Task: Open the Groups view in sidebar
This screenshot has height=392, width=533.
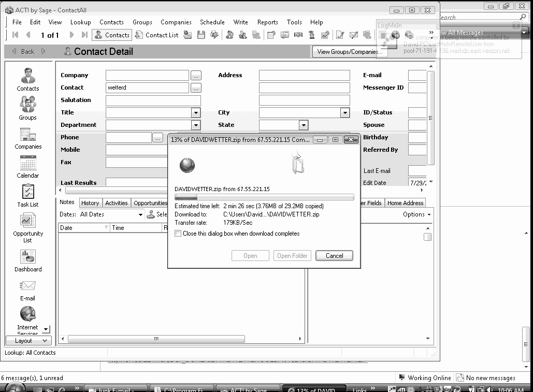Action: click(28, 108)
